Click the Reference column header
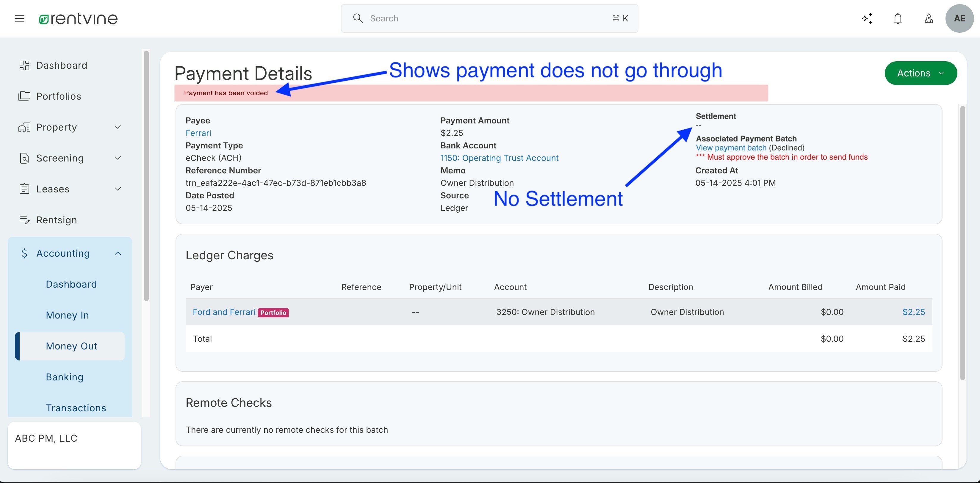 tap(361, 287)
